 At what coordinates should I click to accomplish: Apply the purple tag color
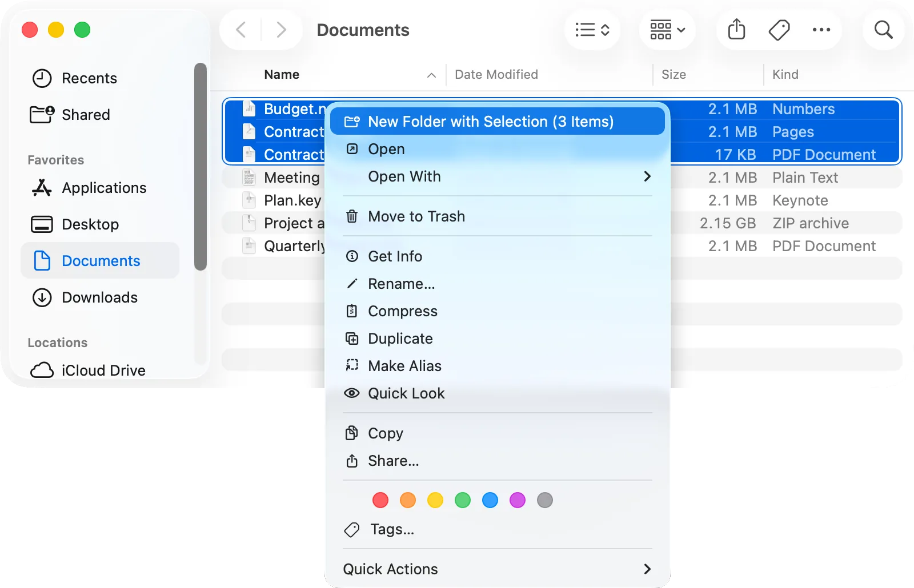518,500
